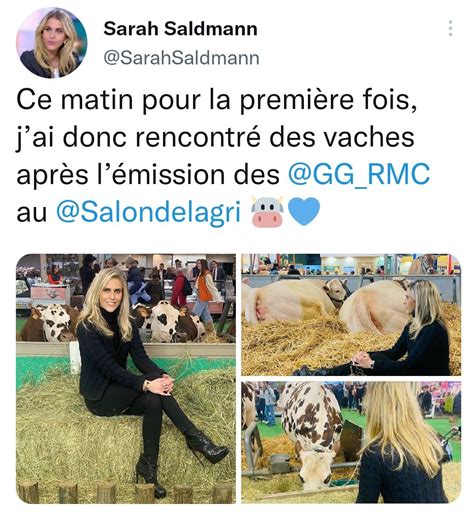Screen dimensions: 474x515
Task: Click the blue heart emoji
Action: tap(304, 211)
